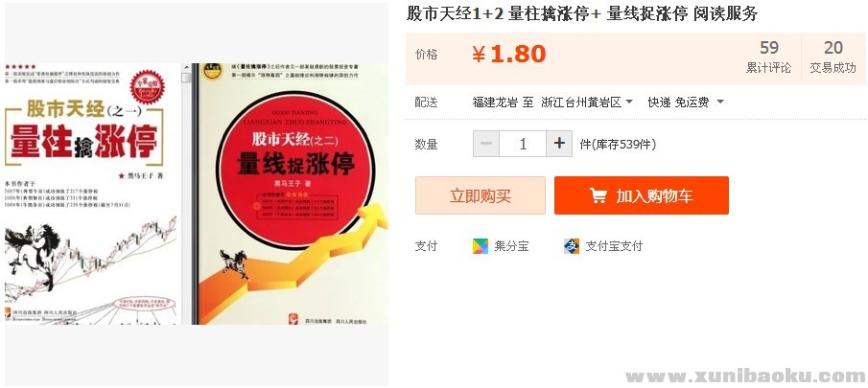Open the 量柱擒涨停 book cover image
The image size is (868, 388).
[92, 194]
